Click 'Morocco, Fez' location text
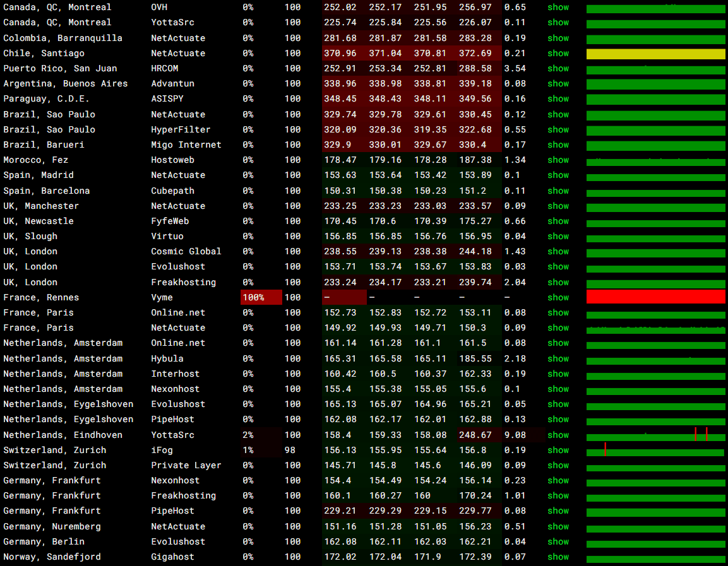The image size is (728, 566). 35,160
